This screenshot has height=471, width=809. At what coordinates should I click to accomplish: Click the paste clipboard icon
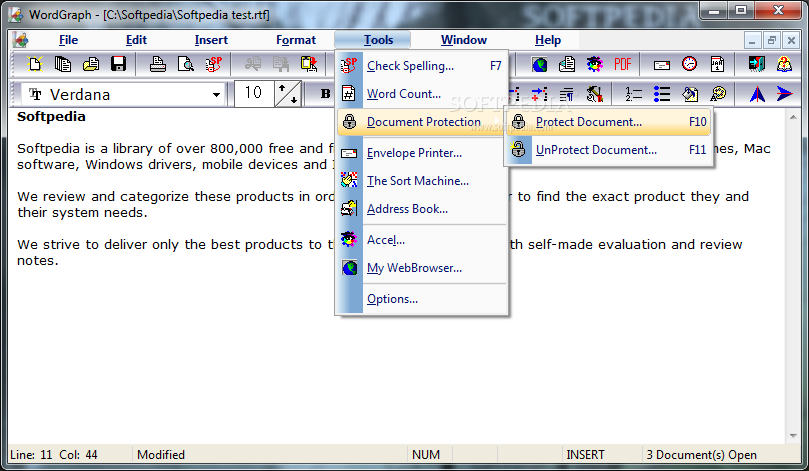coord(309,64)
